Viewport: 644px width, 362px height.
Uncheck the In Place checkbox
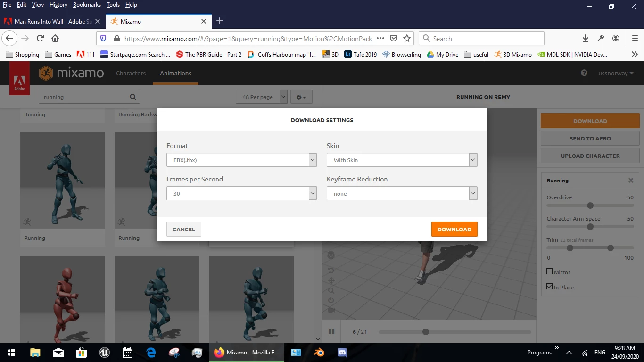click(549, 287)
